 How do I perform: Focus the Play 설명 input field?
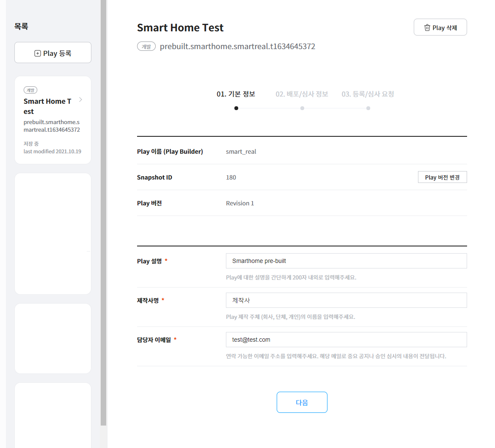[346, 261]
